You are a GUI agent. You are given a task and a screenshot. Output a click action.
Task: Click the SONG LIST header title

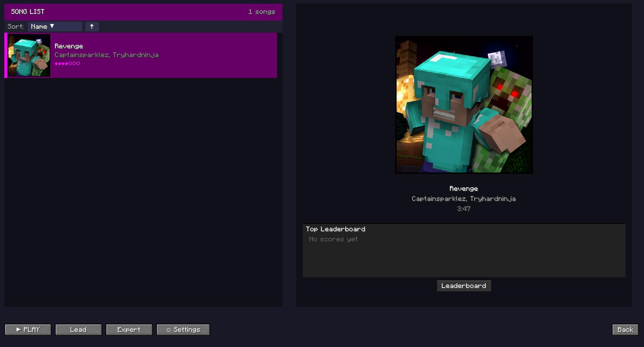coord(28,11)
